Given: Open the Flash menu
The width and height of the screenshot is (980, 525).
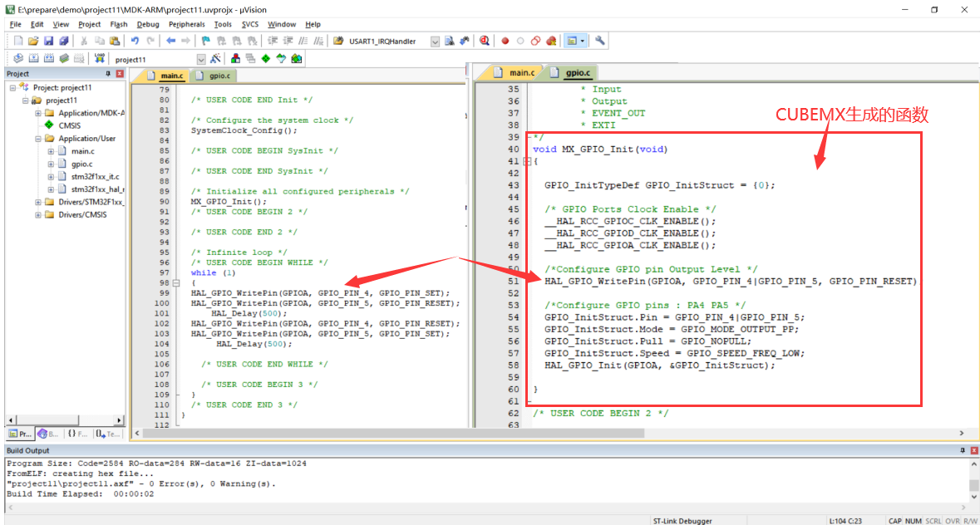Looking at the screenshot, I should click(118, 24).
